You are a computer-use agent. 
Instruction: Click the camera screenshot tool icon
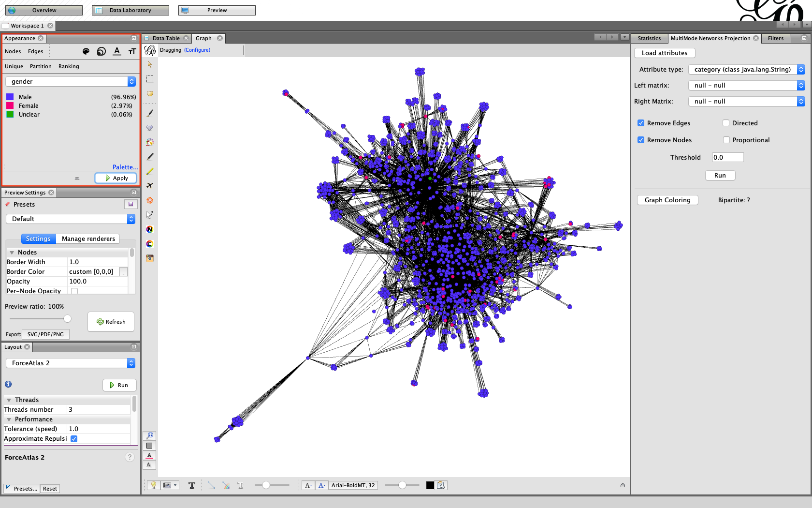pyautogui.click(x=150, y=258)
